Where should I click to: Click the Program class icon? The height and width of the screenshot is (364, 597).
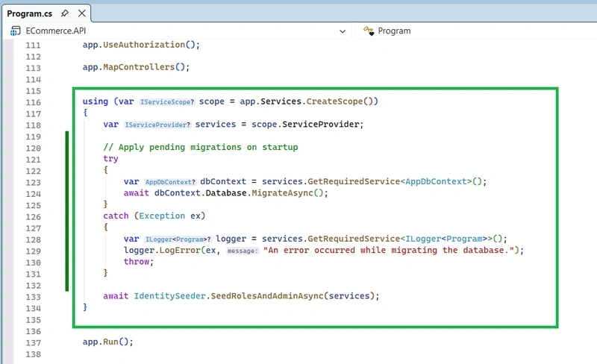368,31
